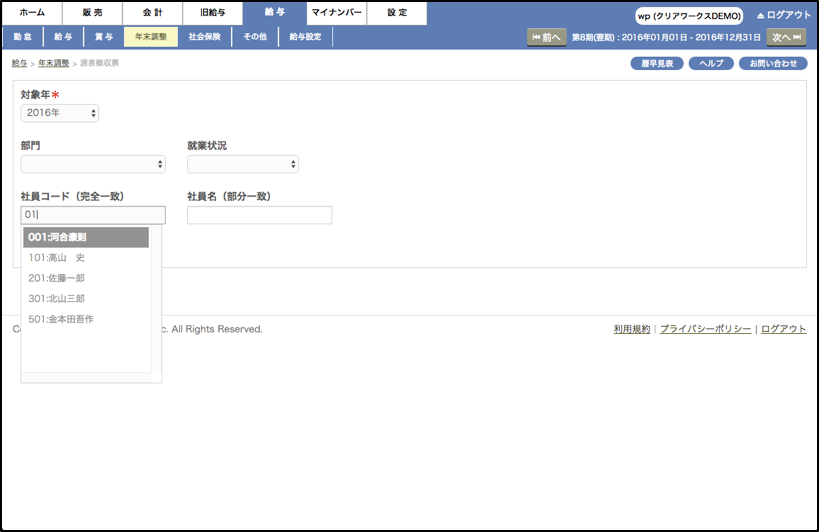Viewport: 819px width, 532px height.
Task: Click the wp (クリアワークスDEMO) account button
Action: pyautogui.click(x=689, y=16)
